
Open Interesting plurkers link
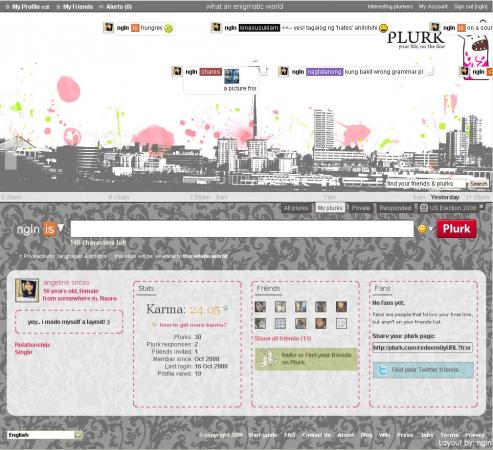[x=390, y=6]
